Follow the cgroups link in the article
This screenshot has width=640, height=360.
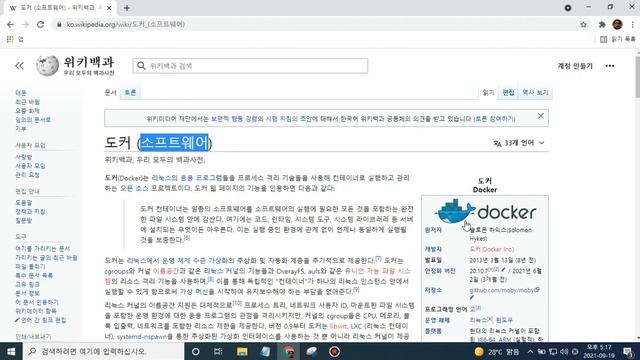point(116,271)
